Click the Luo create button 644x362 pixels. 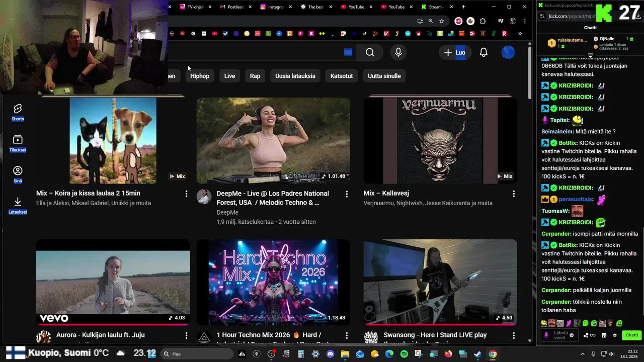click(x=455, y=52)
